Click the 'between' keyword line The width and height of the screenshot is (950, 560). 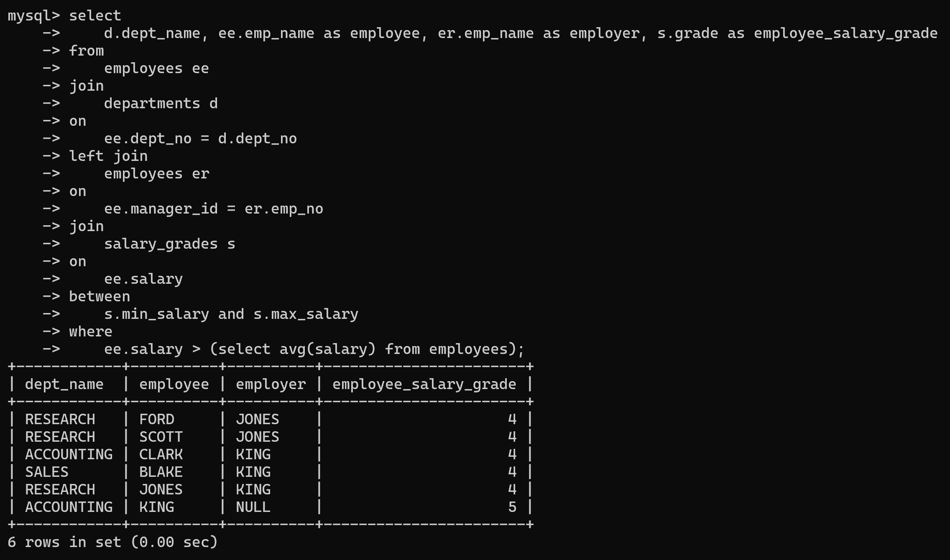tap(100, 297)
